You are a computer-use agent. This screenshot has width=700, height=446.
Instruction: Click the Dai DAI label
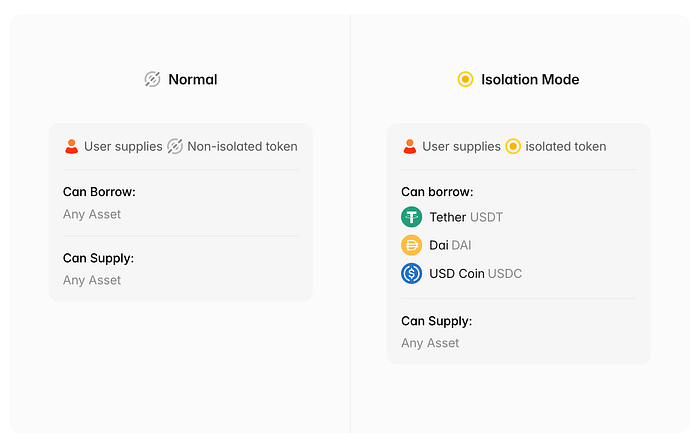(x=449, y=245)
